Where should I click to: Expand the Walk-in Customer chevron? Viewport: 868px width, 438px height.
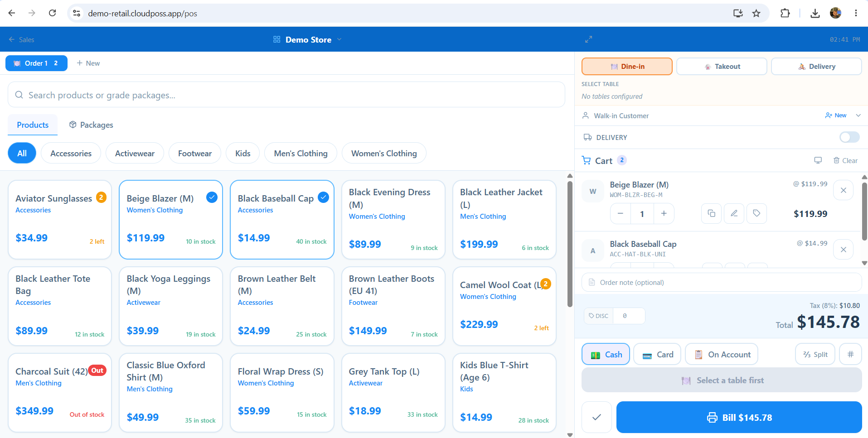(x=858, y=116)
